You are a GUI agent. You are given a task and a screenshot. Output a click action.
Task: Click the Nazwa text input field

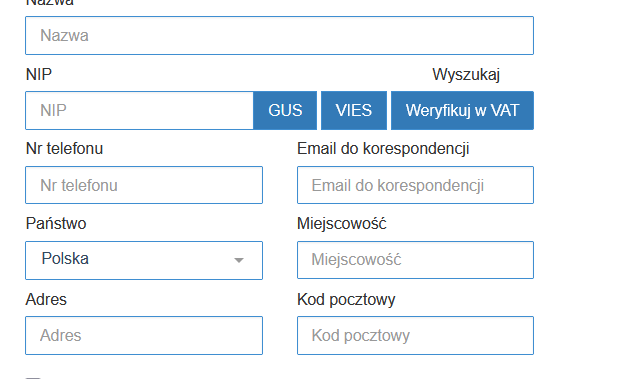[x=279, y=35]
